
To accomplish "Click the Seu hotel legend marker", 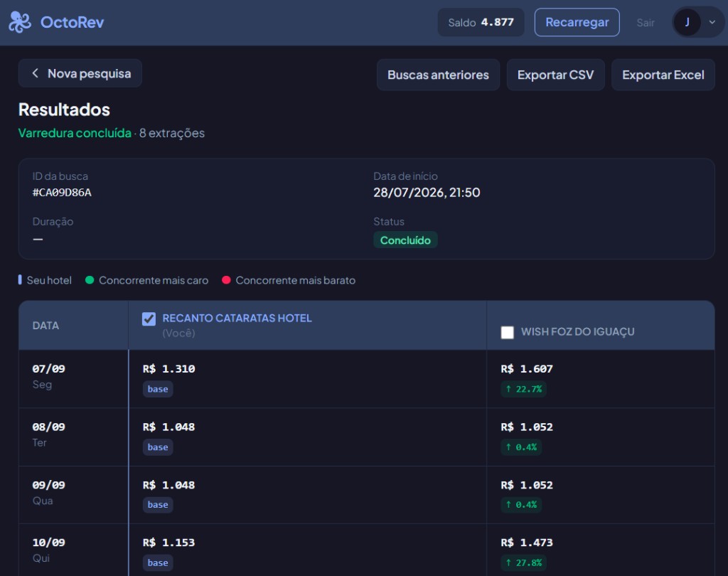I will point(20,279).
